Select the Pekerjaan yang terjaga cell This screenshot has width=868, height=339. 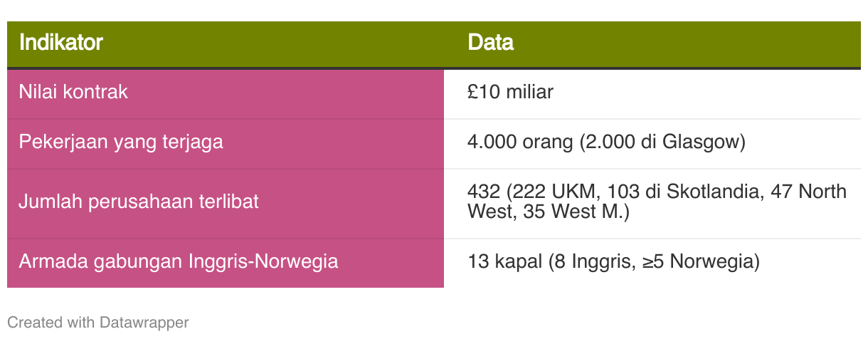(226, 142)
